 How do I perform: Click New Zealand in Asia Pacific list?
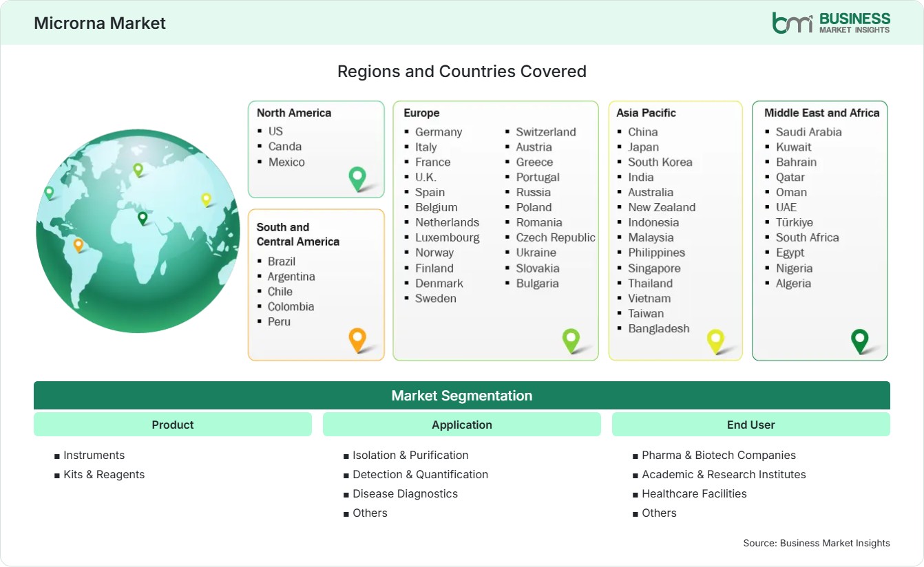coord(662,207)
